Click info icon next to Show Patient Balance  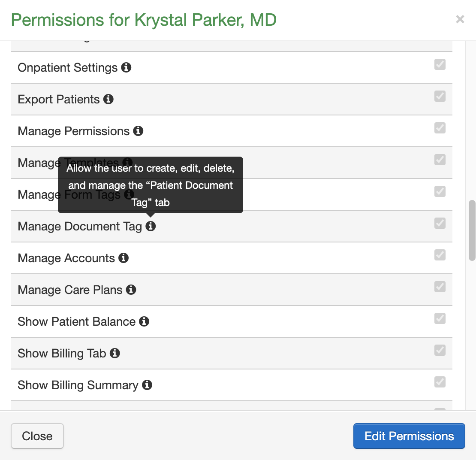(x=144, y=321)
